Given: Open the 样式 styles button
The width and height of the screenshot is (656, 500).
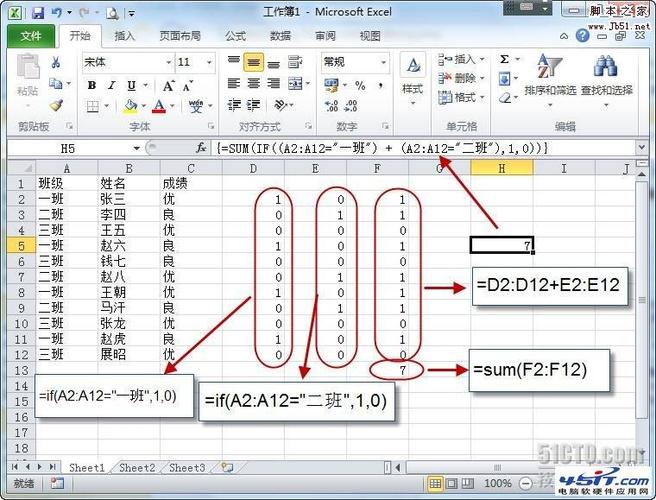Looking at the screenshot, I should click(x=413, y=79).
